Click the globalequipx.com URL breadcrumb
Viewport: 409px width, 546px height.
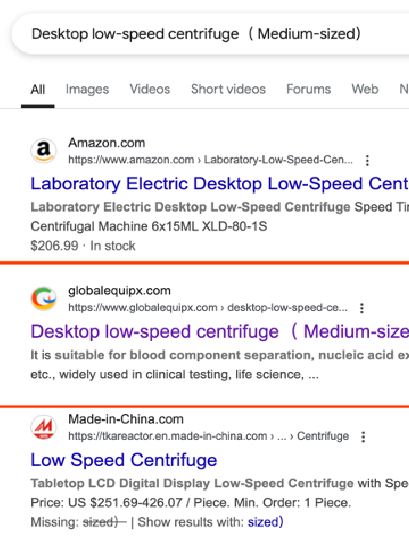coord(207,308)
